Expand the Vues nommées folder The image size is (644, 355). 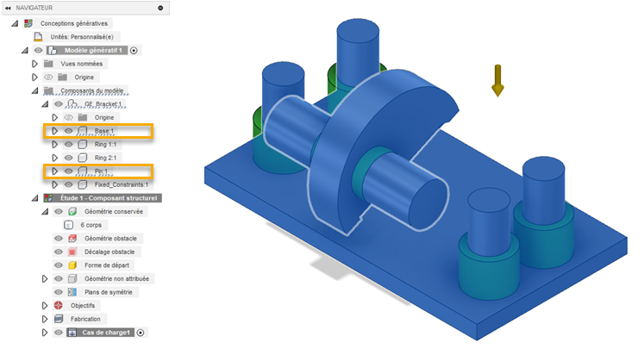[x=34, y=64]
